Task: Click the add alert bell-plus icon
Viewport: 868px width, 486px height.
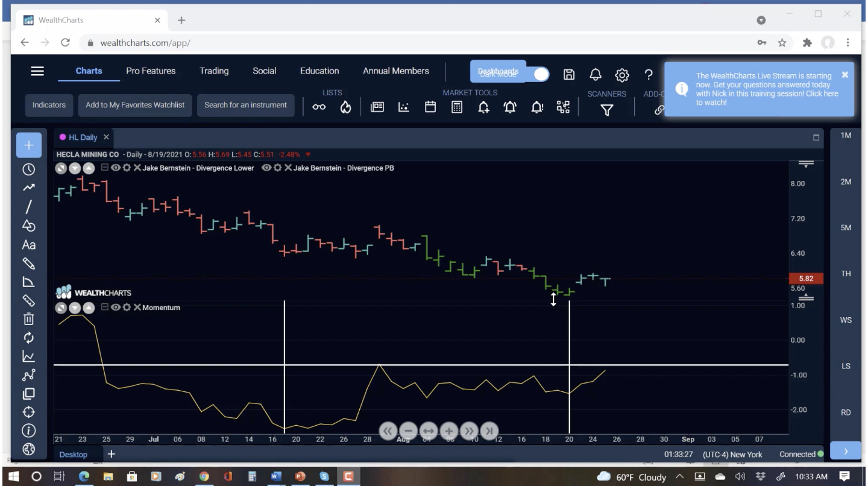Action: click(x=483, y=107)
